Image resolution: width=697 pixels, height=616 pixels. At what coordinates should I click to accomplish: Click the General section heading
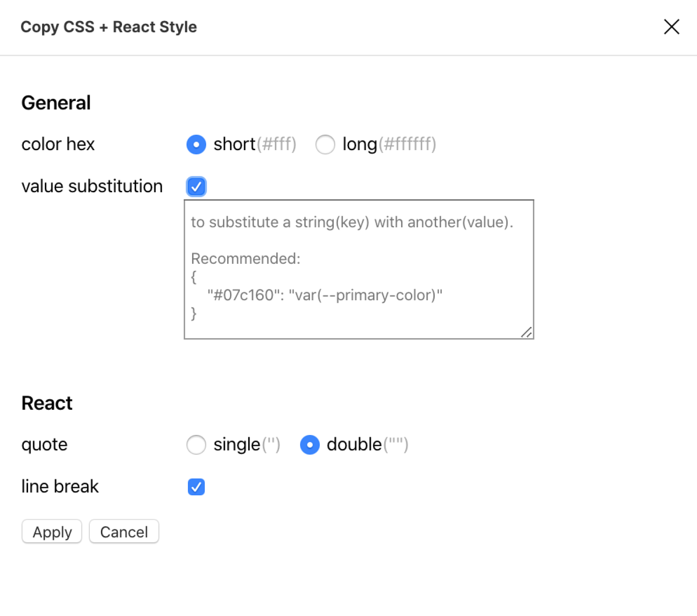[x=56, y=103]
